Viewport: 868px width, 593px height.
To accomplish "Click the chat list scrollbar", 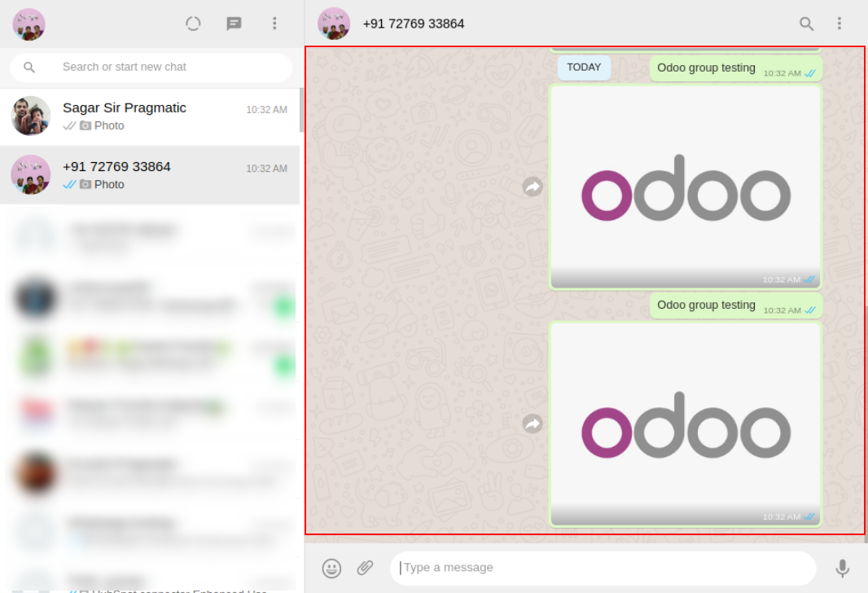I will (302, 110).
